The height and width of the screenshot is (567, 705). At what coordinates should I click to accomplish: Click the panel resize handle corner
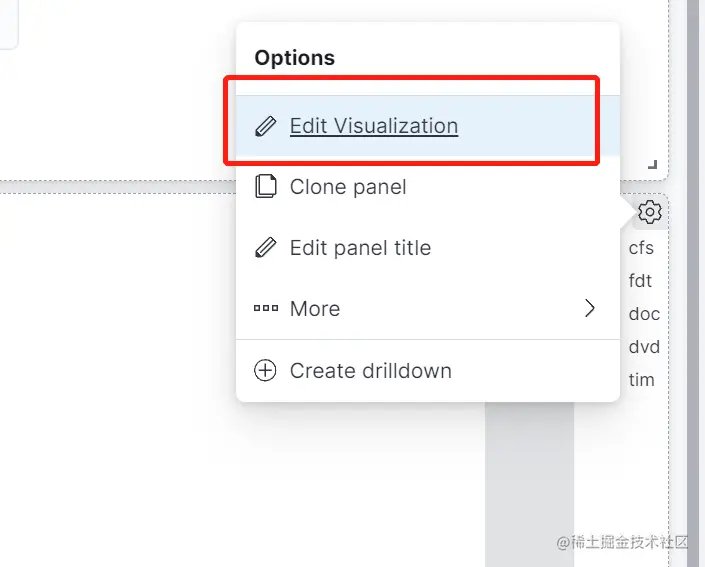[653, 164]
